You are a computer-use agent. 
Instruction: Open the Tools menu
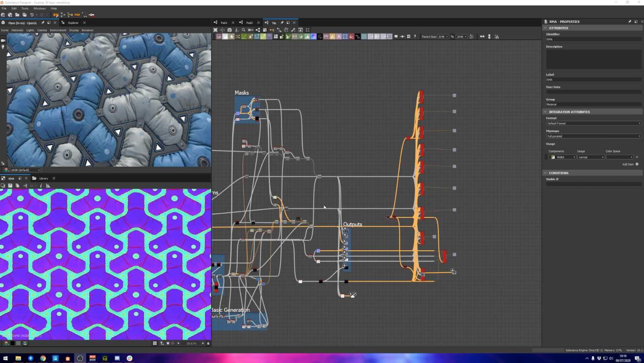point(25,8)
